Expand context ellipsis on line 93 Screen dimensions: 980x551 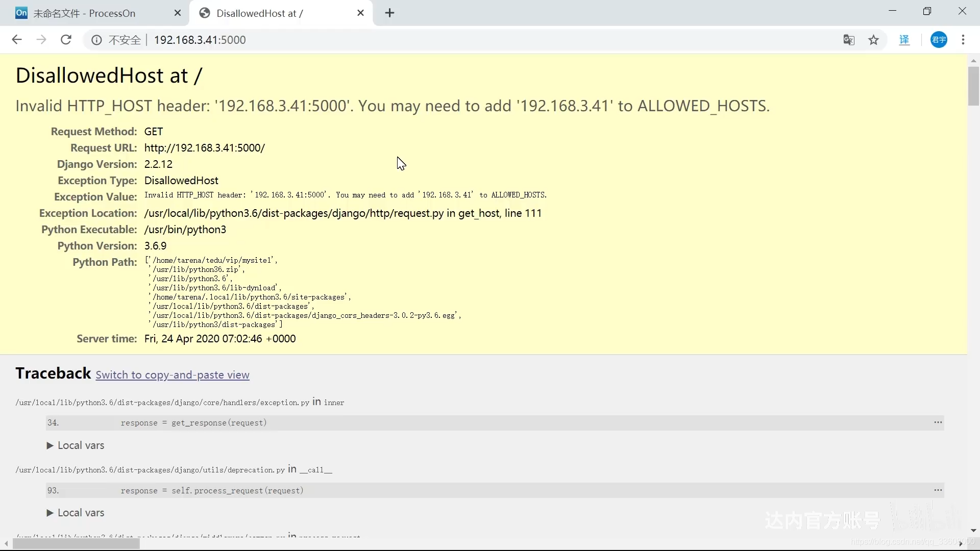point(938,490)
